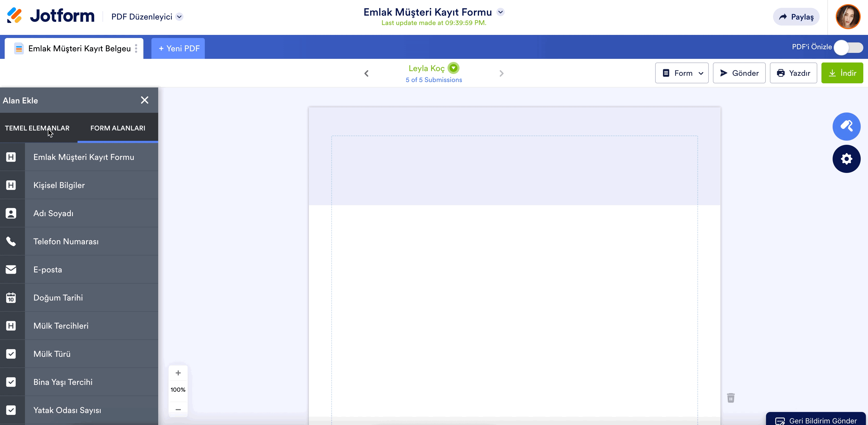Switch to TEMEL ELEMANLAR tab

point(37,128)
